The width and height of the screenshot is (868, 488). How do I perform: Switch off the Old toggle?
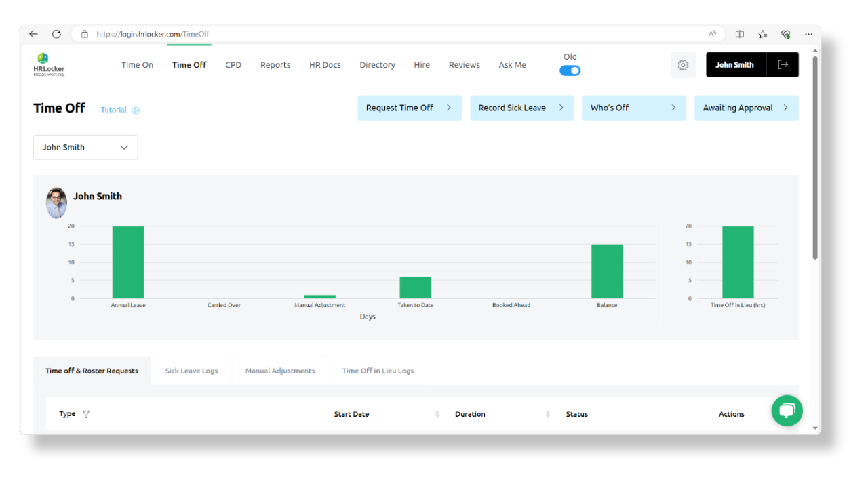click(x=570, y=70)
